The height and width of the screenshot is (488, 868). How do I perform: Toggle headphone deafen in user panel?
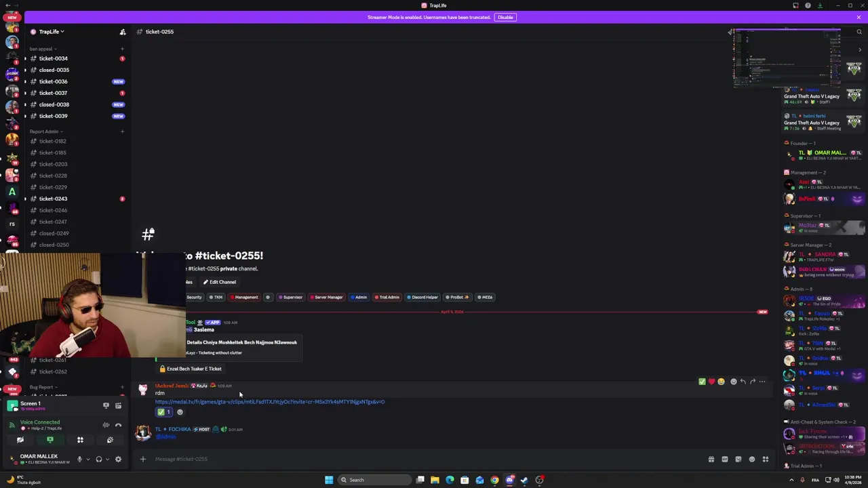pos(99,460)
